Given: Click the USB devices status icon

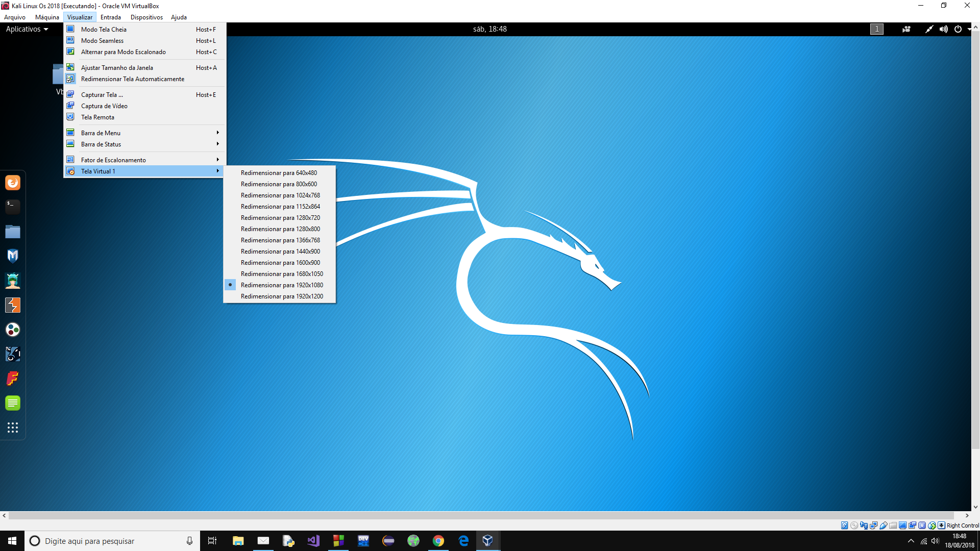Looking at the screenshot, I should click(883, 525).
